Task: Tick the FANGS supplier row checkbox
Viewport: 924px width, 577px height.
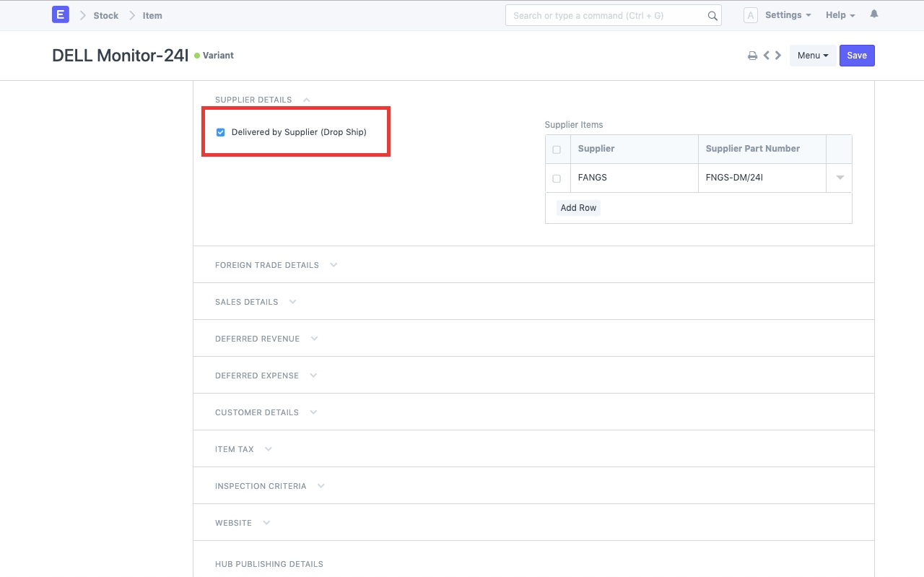Action: (x=557, y=178)
